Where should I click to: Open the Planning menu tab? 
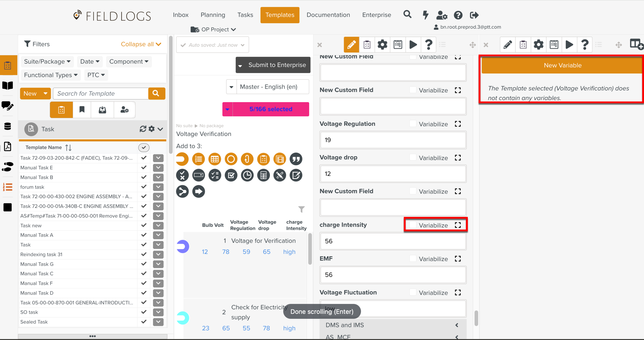tap(213, 15)
